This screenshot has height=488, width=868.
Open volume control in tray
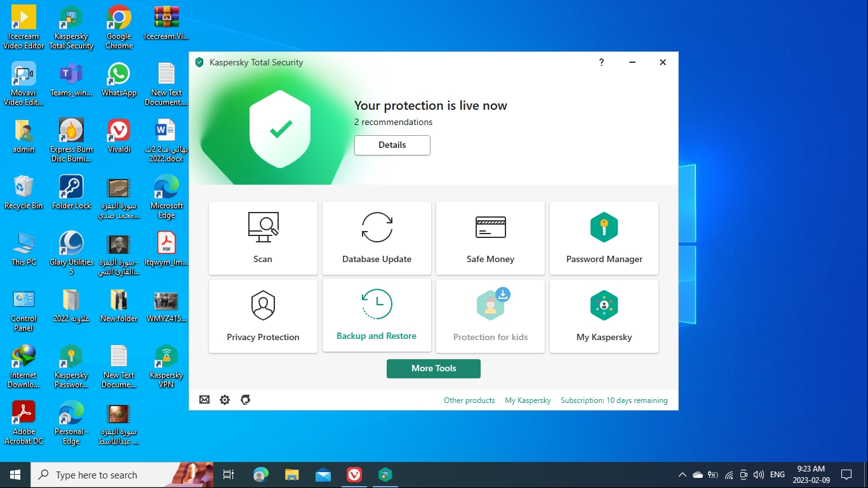759,475
